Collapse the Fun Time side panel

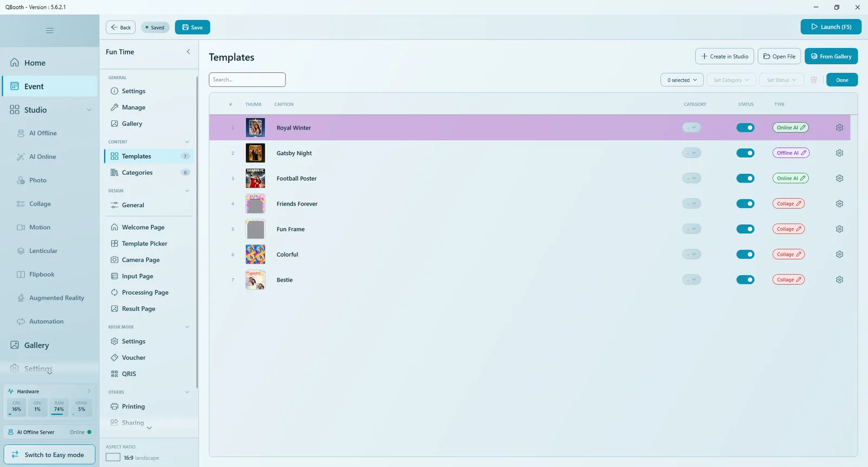click(188, 52)
